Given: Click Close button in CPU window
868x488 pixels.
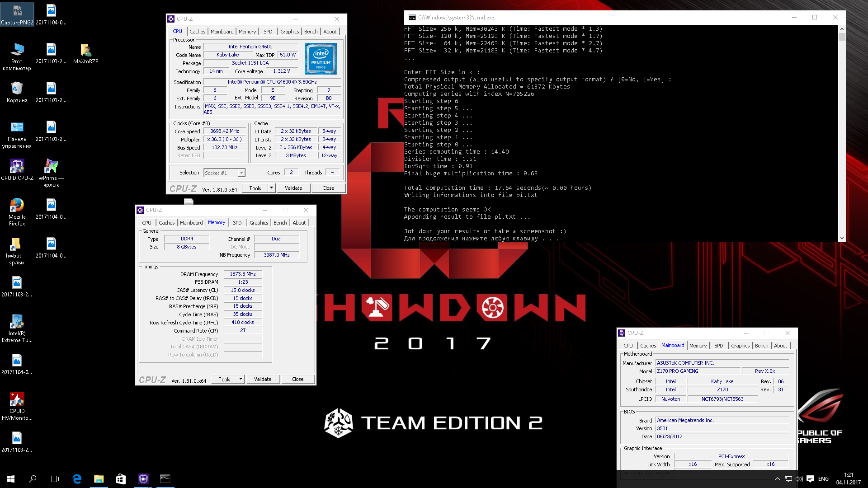Looking at the screenshot, I should (328, 188).
